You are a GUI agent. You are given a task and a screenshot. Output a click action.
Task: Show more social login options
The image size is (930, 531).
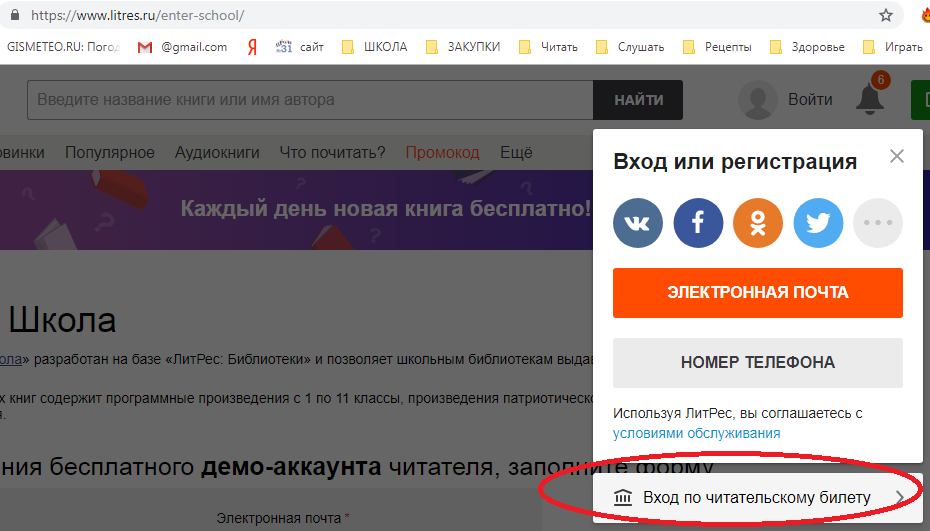tap(878, 223)
